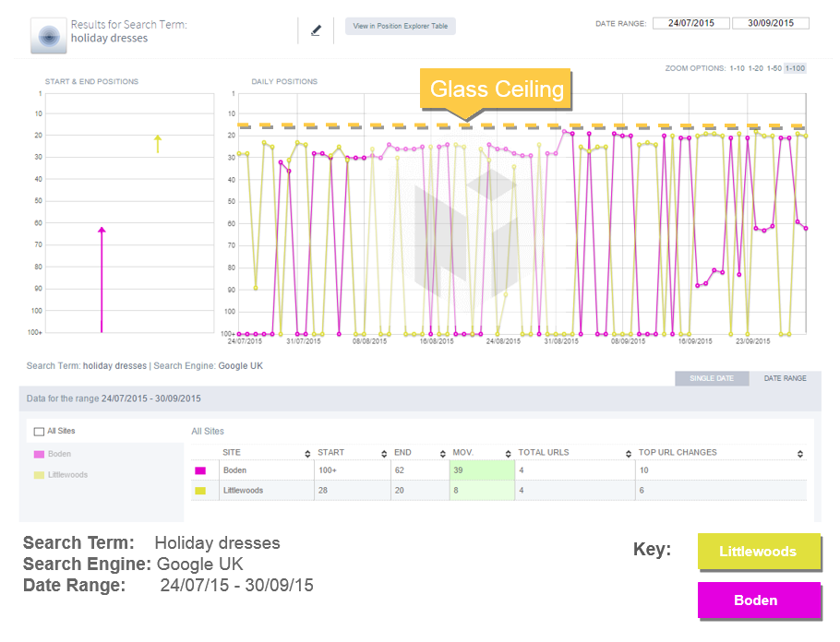Viewport: 840px width, 642px height.
Task: Click Boden end value 62
Action: pyautogui.click(x=399, y=470)
